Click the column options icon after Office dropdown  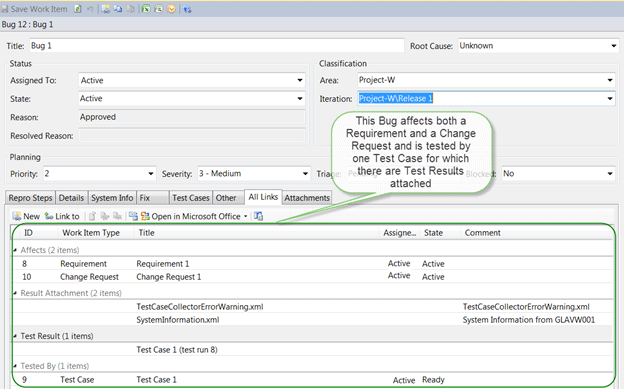tap(259, 216)
